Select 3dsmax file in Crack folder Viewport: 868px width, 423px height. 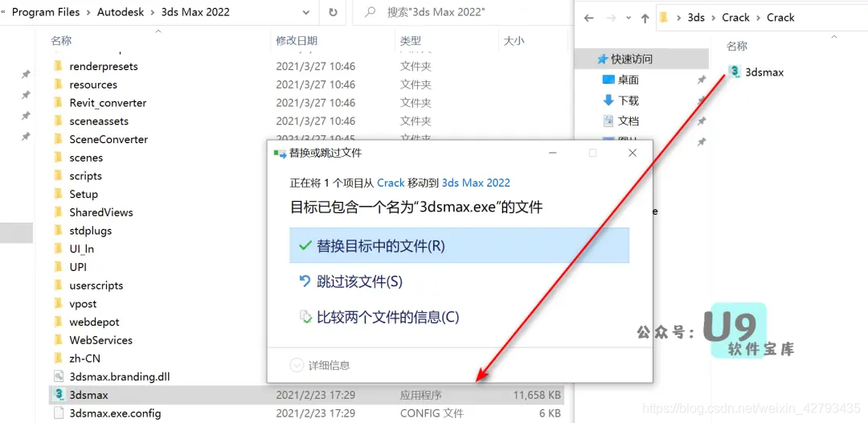(x=757, y=72)
